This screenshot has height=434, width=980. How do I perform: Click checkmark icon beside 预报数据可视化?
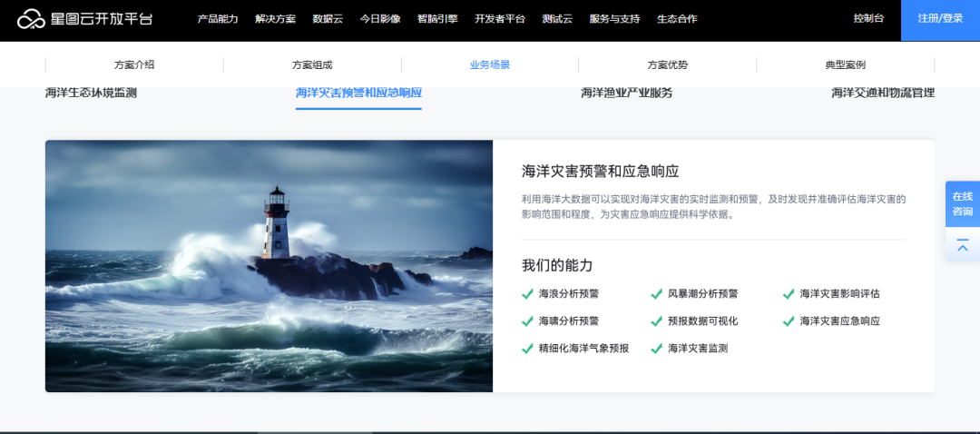(656, 321)
